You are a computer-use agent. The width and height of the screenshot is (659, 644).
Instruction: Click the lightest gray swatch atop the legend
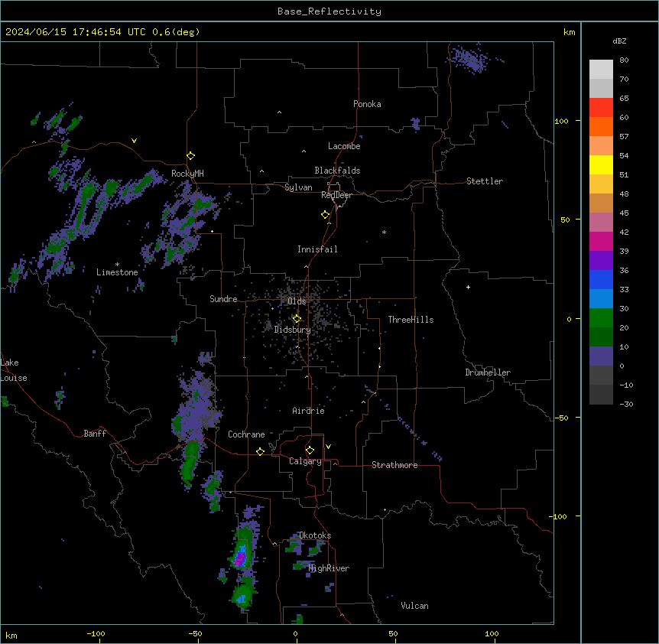point(601,70)
